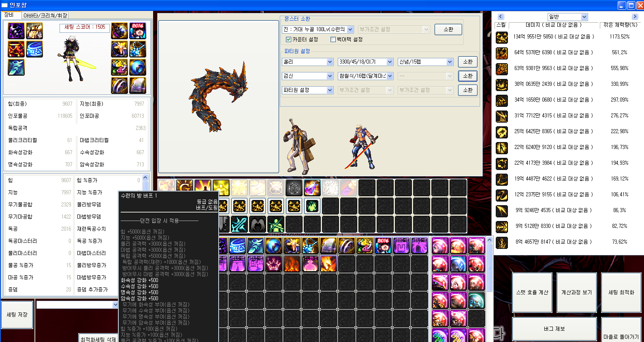Click the 깎은 체력량(%) column header

click(x=620, y=25)
